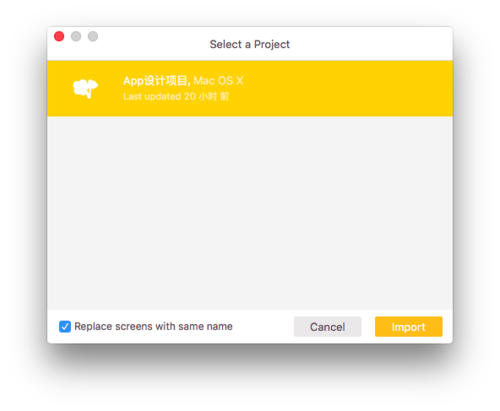500x411 pixels.
Task: Uncheck Replace screens with same name
Action: pos(65,326)
